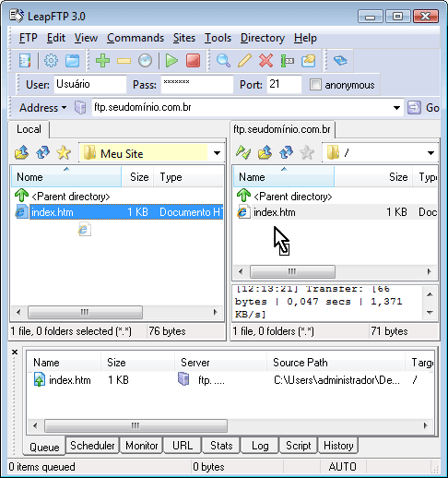Click Local pane favorites star icon

click(64, 152)
